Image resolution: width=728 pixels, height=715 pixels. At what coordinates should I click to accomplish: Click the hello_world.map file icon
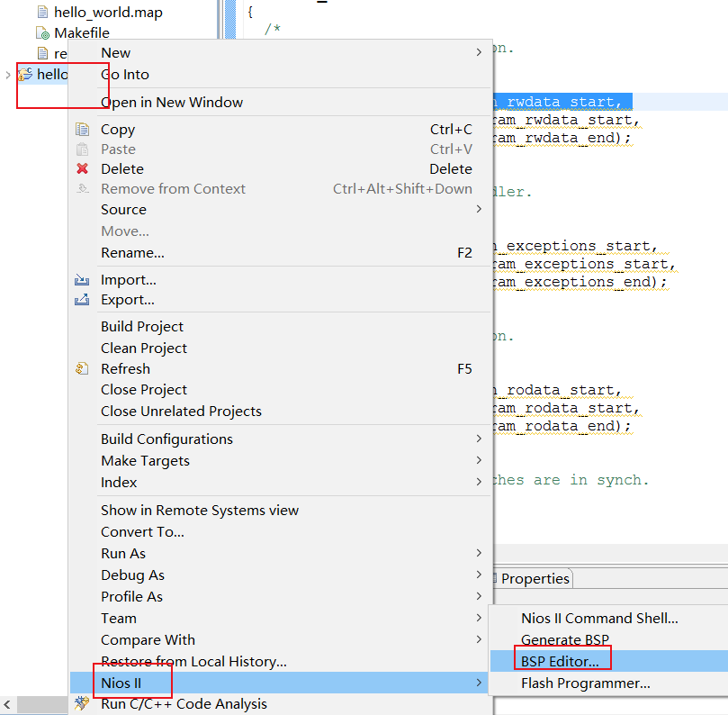42,12
